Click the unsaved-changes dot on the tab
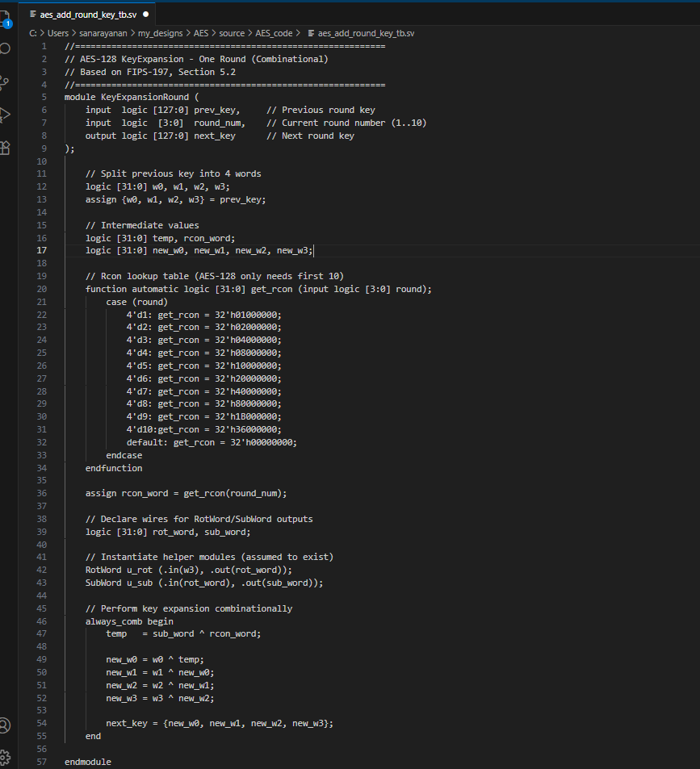 [x=145, y=15]
